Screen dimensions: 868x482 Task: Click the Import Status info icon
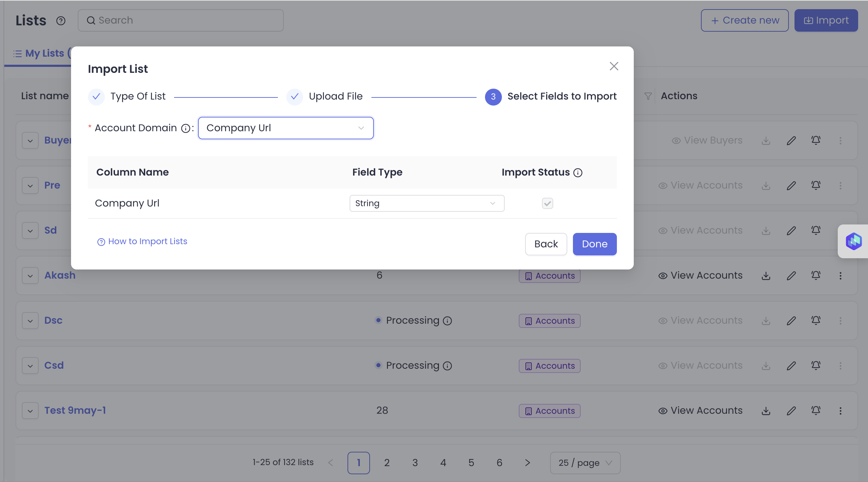click(578, 173)
